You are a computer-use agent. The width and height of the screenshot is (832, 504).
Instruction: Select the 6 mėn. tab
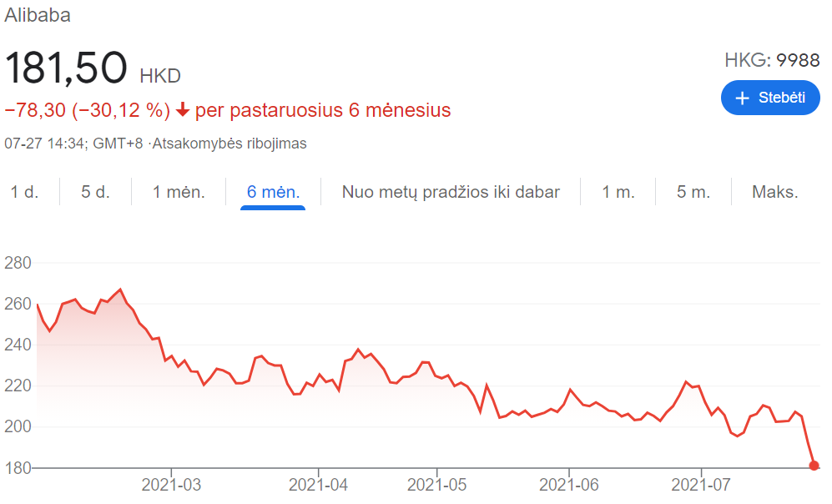[x=273, y=192]
